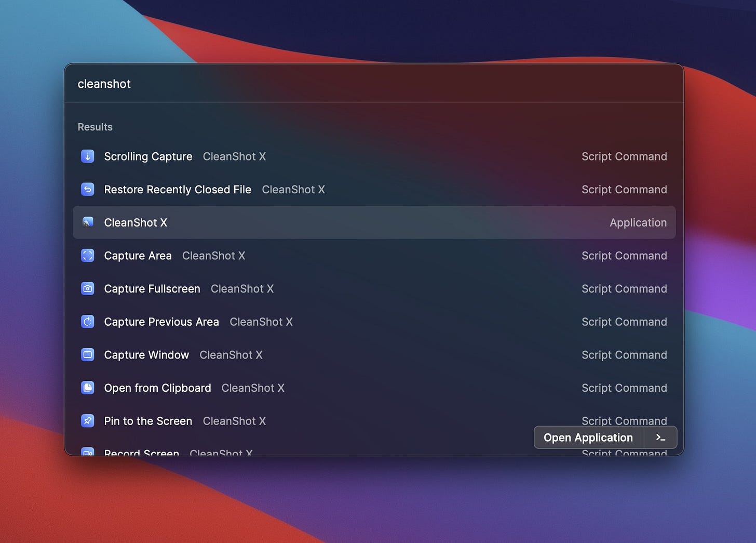Click the Capture Window icon
756x543 pixels.
point(88,355)
